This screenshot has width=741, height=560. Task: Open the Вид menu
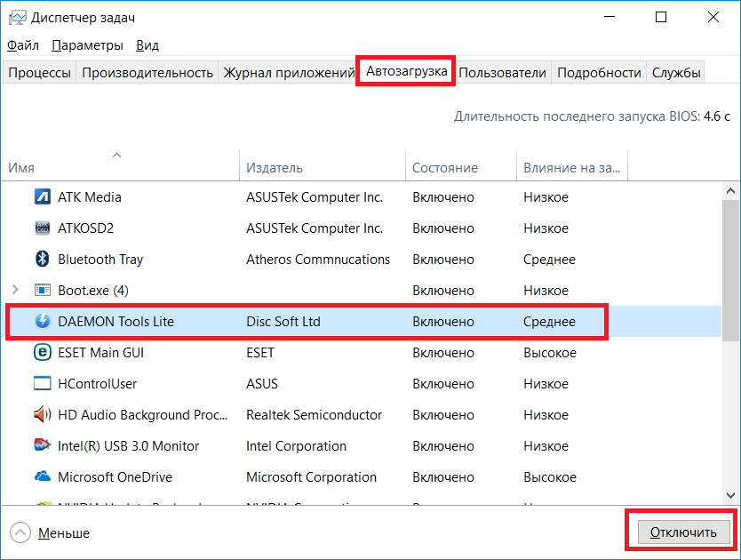pyautogui.click(x=147, y=45)
